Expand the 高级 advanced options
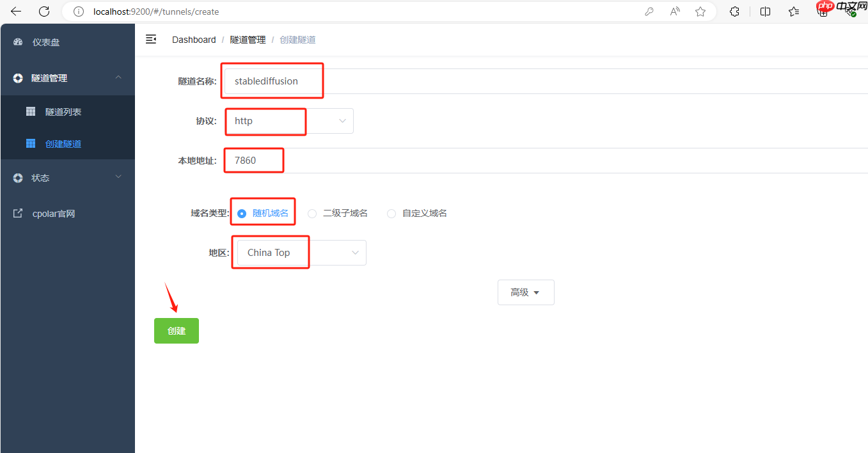 coord(525,292)
